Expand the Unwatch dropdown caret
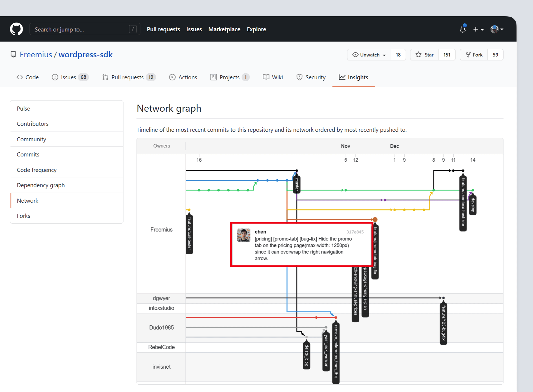Viewport: 533px width, 392px height. [x=384, y=55]
